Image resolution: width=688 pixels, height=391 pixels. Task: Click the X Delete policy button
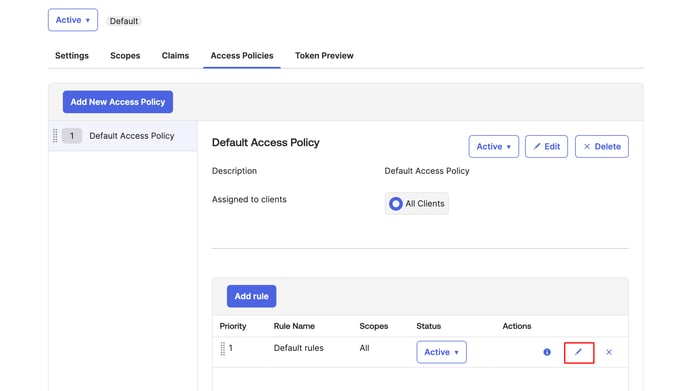602,147
